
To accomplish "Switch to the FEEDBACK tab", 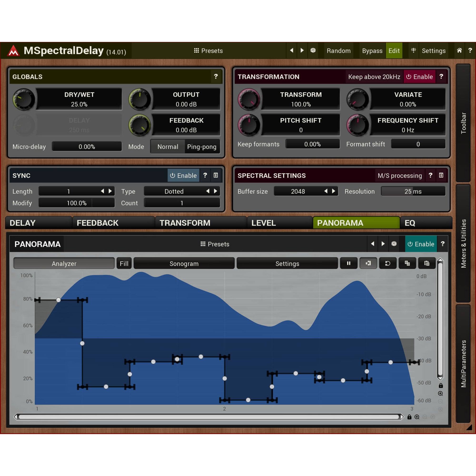I will (114, 223).
